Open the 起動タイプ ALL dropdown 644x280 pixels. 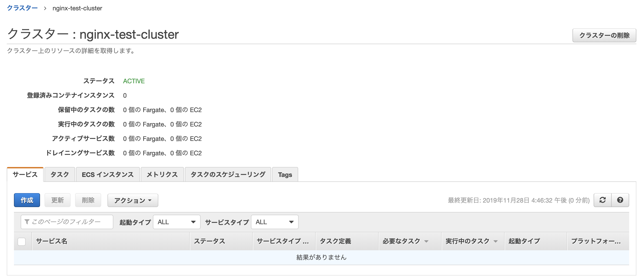[177, 222]
